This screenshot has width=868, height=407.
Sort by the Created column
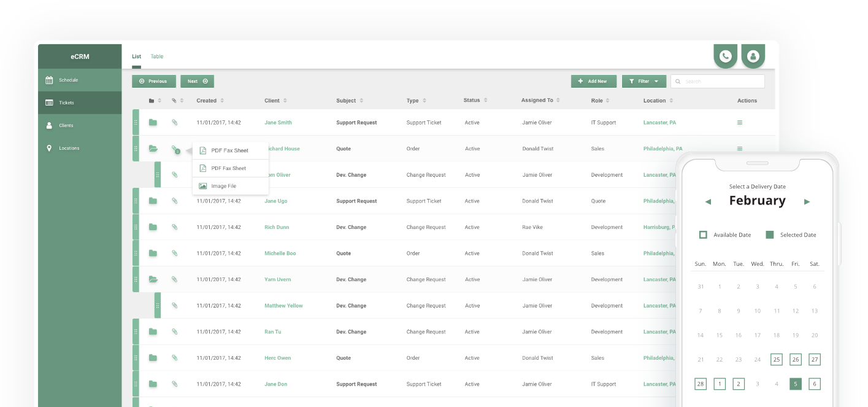tap(210, 101)
